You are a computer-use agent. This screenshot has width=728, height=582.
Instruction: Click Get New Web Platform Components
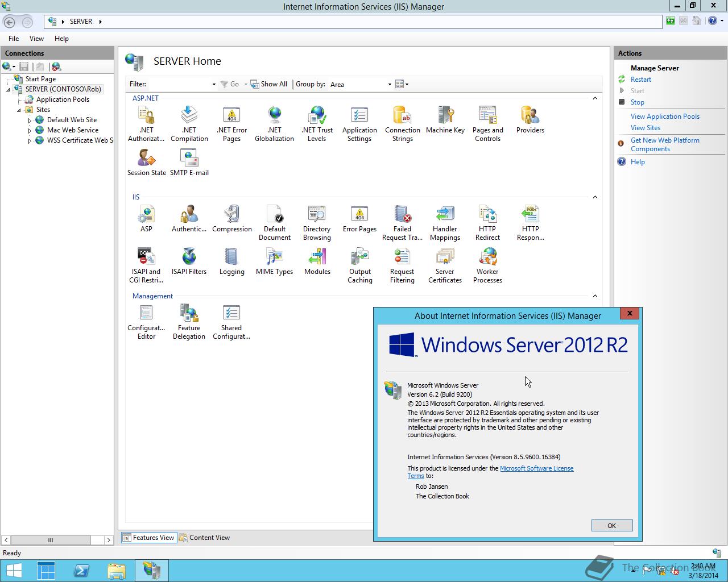click(x=665, y=144)
